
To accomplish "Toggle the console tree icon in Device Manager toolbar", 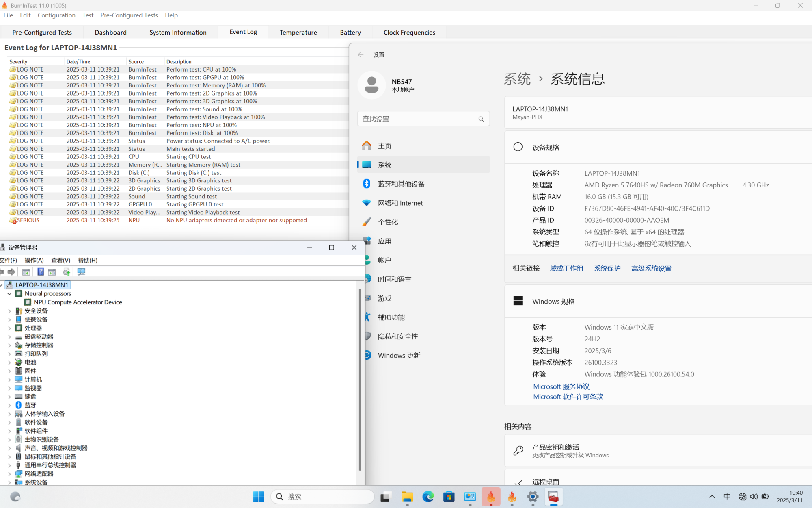I will [x=26, y=272].
